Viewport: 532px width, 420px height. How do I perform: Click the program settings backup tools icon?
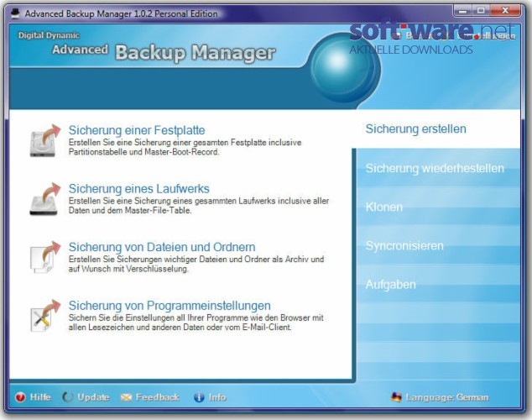(45, 316)
